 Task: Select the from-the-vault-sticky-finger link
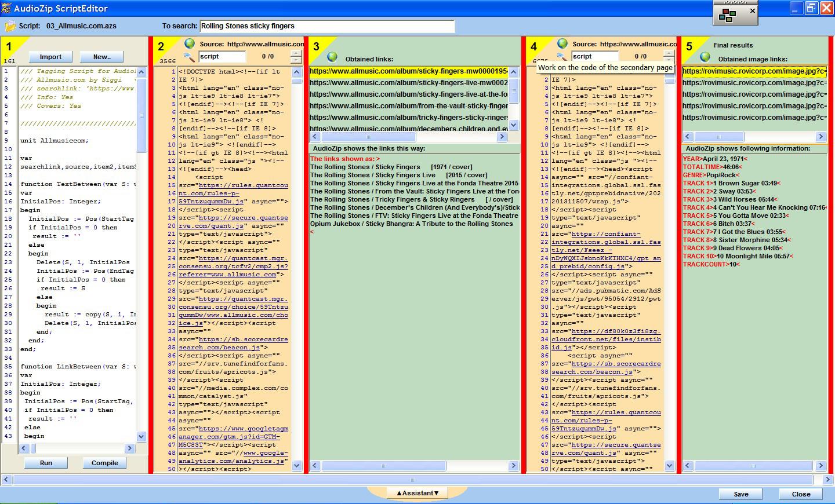point(409,106)
